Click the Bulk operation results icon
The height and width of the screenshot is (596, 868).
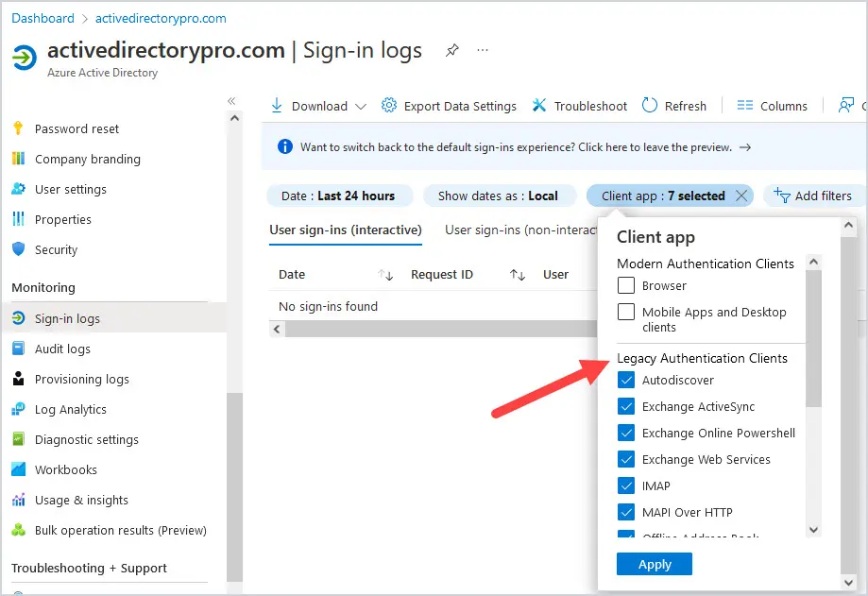[18, 530]
